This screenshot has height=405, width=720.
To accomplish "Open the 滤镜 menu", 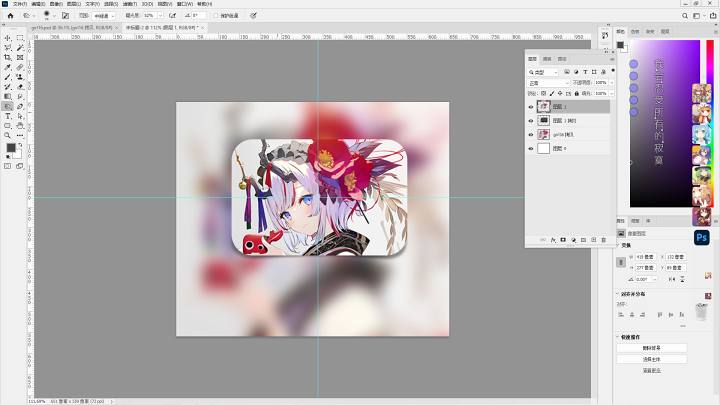I will click(x=130, y=4).
